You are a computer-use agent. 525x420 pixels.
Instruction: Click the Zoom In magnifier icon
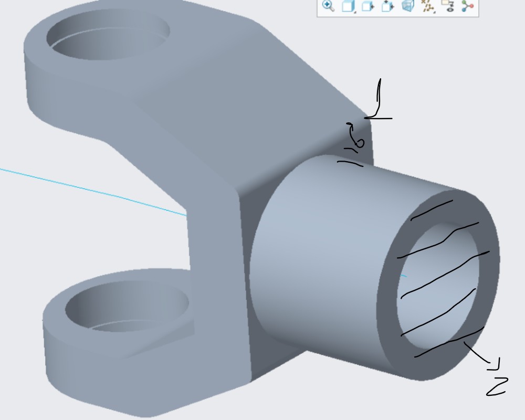coord(328,6)
